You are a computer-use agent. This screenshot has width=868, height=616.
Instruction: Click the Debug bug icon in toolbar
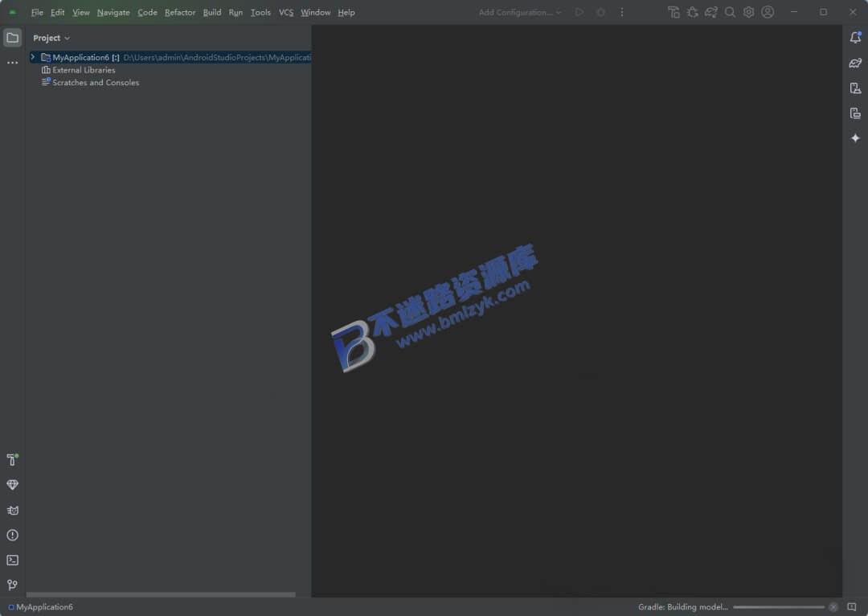(600, 12)
